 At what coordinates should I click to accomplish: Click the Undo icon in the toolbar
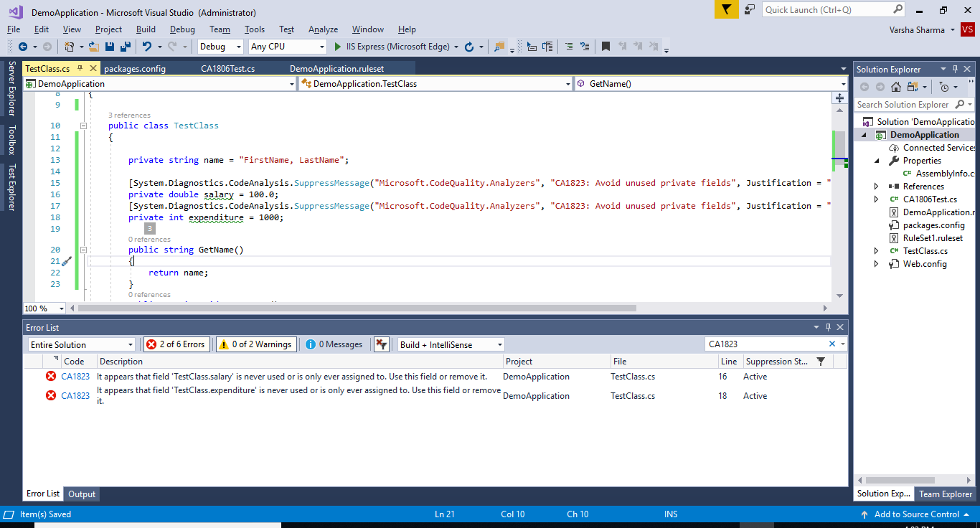(x=147, y=46)
